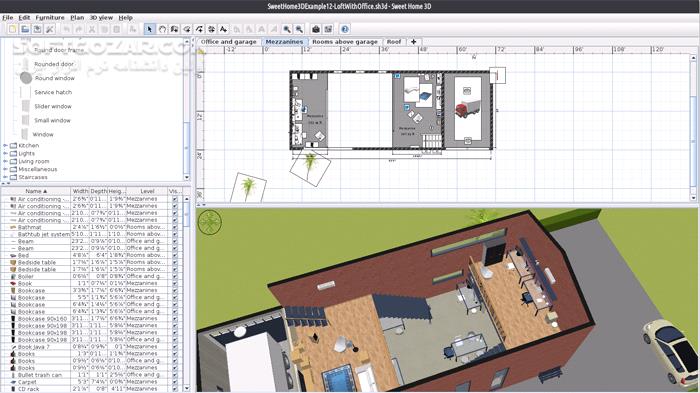Choose the Create dimensions tool
The height and width of the screenshot is (393, 700).
(211, 29)
